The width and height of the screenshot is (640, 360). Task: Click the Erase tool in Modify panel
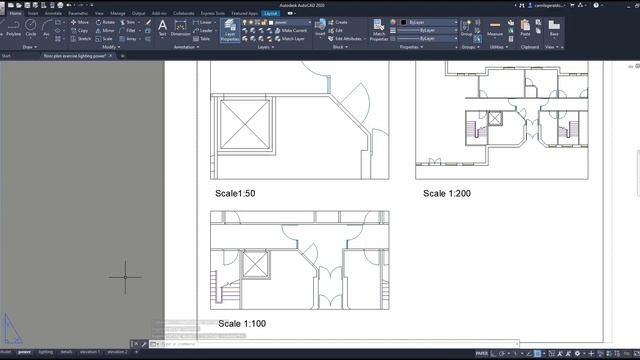click(148, 22)
